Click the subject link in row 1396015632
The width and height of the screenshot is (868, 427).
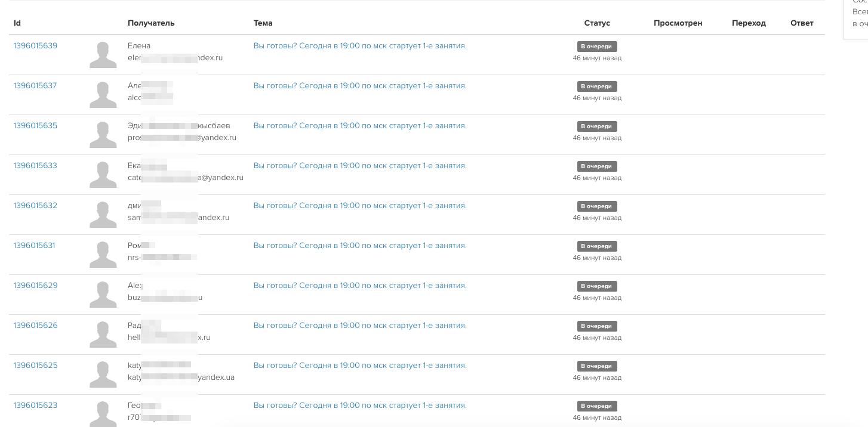point(360,206)
